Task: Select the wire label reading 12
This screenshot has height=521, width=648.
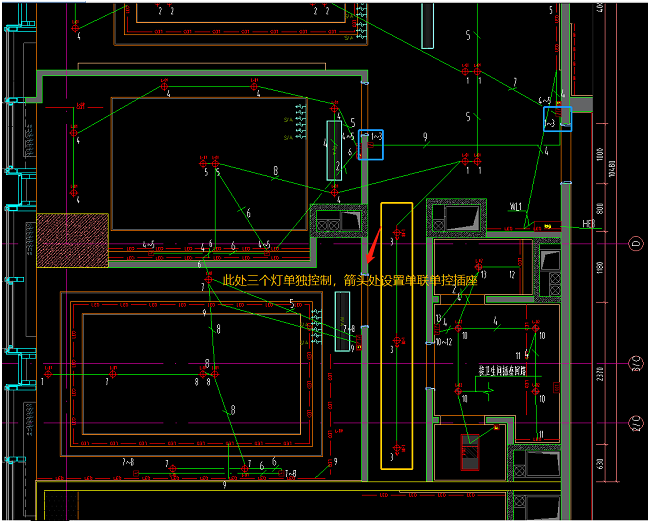Action: coord(512,274)
